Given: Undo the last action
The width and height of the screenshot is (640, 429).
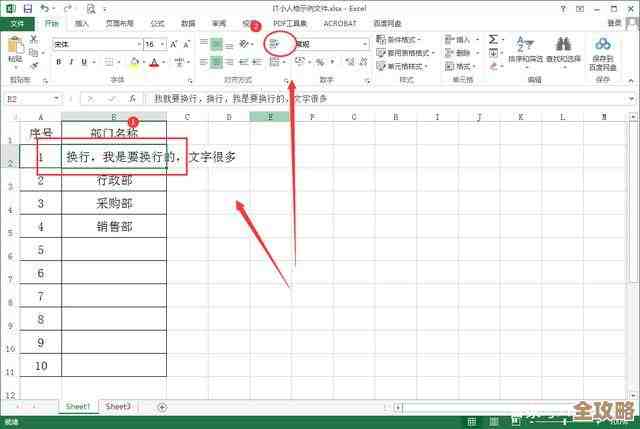Looking at the screenshot, I should pyautogui.click(x=44, y=8).
